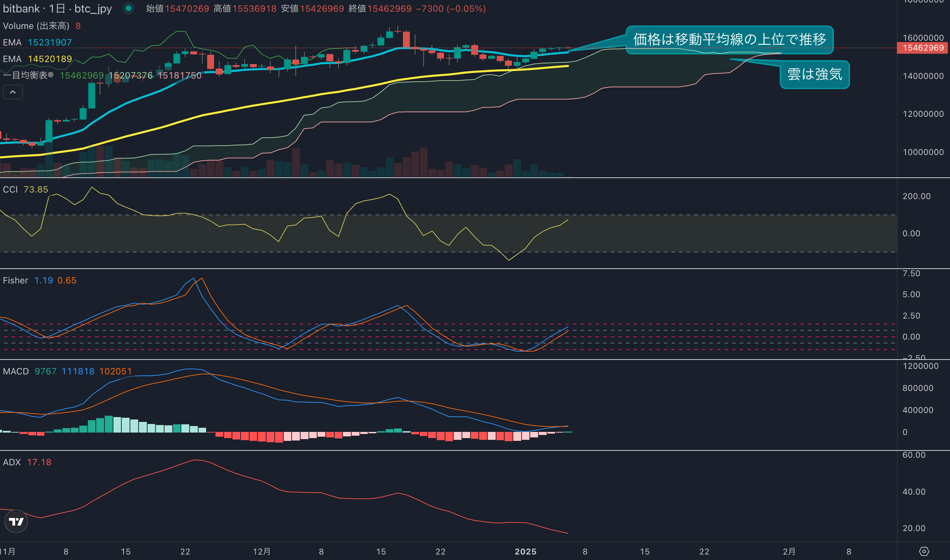Select the CCI indicator label
The height and width of the screenshot is (560, 950).
tap(11, 189)
